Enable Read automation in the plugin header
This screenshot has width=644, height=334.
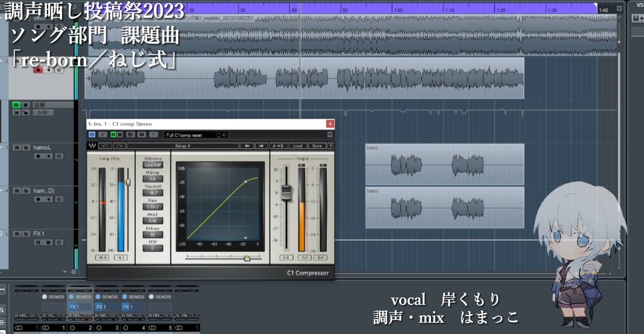point(114,135)
